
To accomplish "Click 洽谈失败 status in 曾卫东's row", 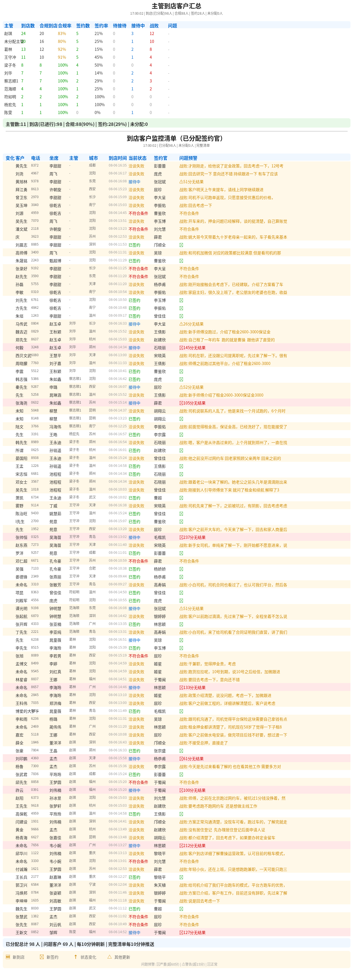I will (x=136, y=198).
